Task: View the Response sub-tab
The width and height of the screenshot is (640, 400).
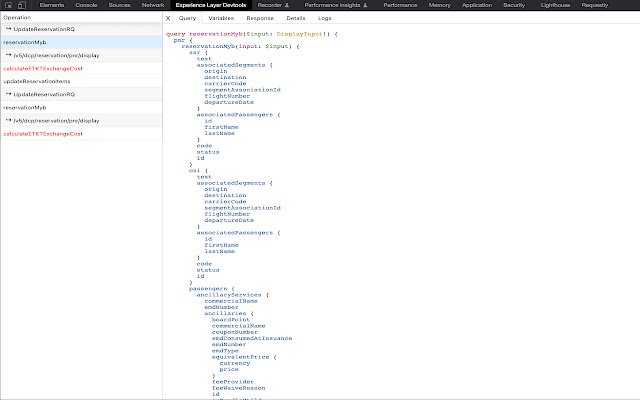Action: 260,18
